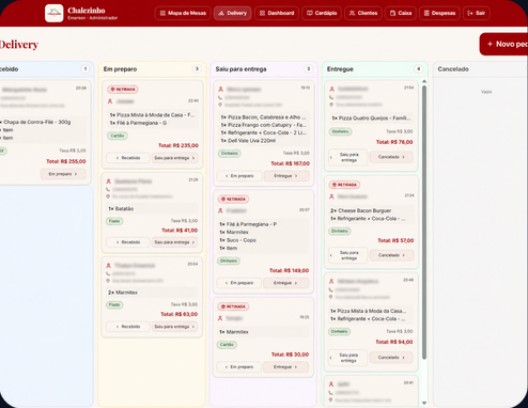
Task: Click the Entregue column count badge
Action: coord(419,69)
